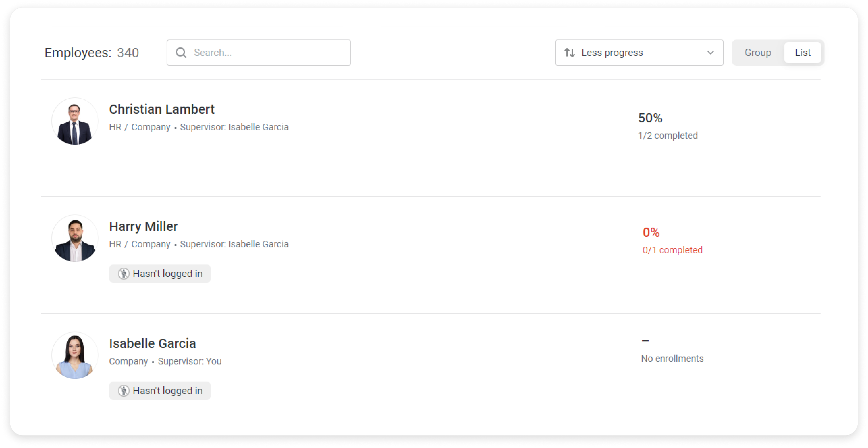Switch to Group view
The height and width of the screenshot is (448, 868).
click(x=758, y=53)
